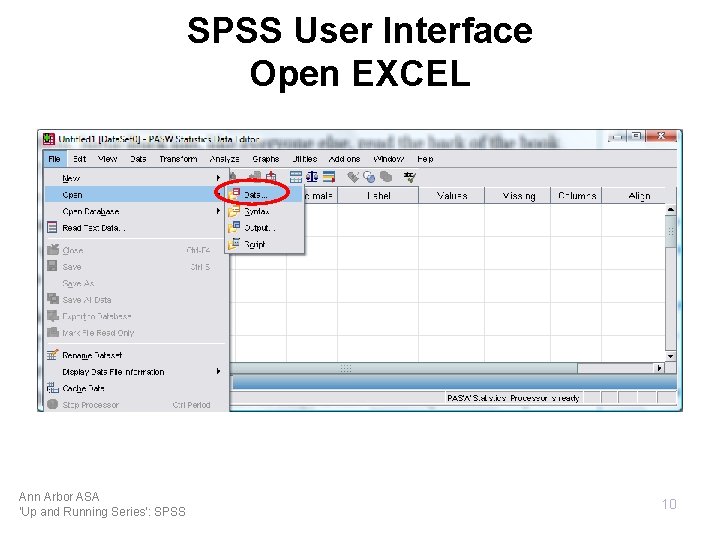Choose Data... in the Open submenu
Image resolution: width=720 pixels, height=540 pixels.
tap(264, 195)
